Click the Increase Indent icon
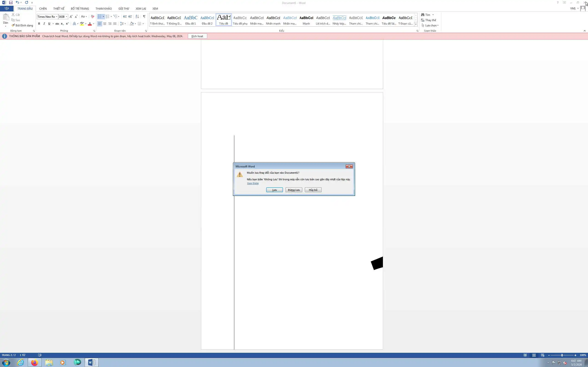 point(130,17)
